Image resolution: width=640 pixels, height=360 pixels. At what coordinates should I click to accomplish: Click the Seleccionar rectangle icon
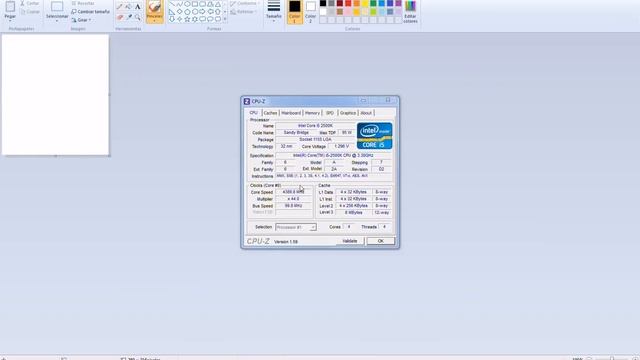pos(57,6)
